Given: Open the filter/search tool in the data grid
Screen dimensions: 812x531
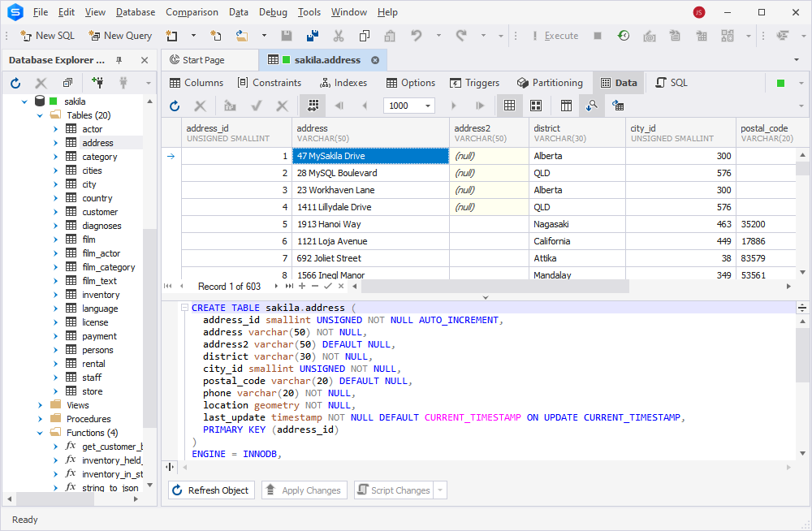Looking at the screenshot, I should [591, 106].
